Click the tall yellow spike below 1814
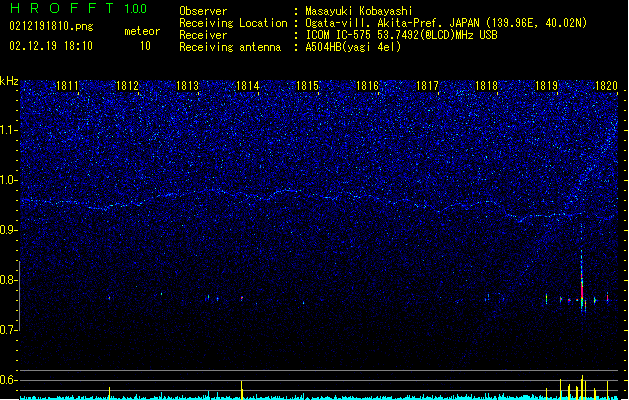This screenshot has height=400, width=629. click(242, 388)
